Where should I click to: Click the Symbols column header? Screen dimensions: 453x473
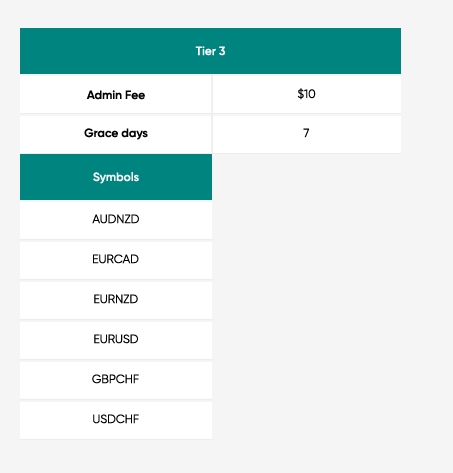[x=116, y=177]
